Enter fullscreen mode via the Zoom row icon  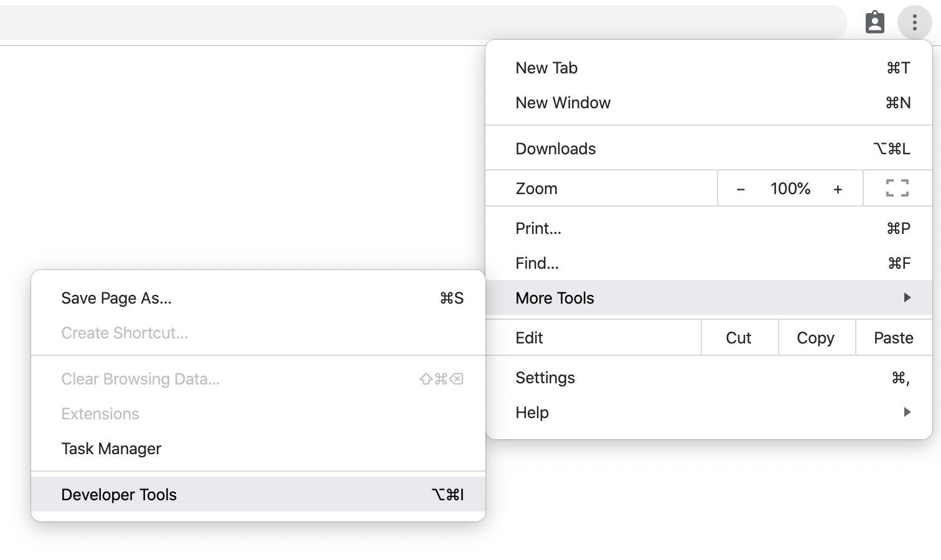click(x=897, y=188)
